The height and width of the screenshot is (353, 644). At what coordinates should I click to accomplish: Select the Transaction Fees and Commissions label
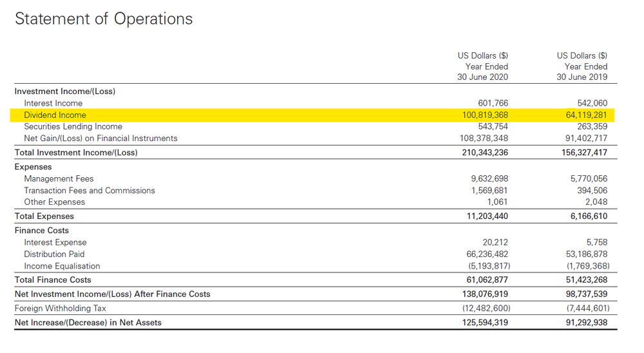tap(90, 190)
